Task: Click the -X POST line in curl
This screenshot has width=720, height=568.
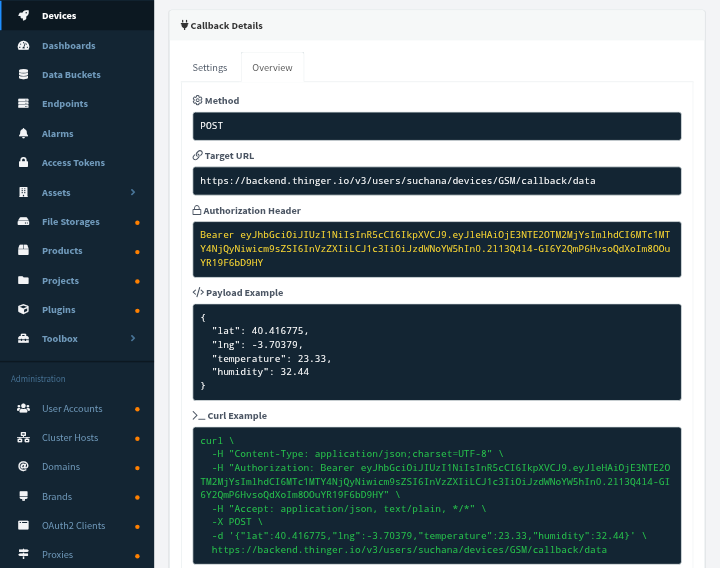Action: coord(237,522)
